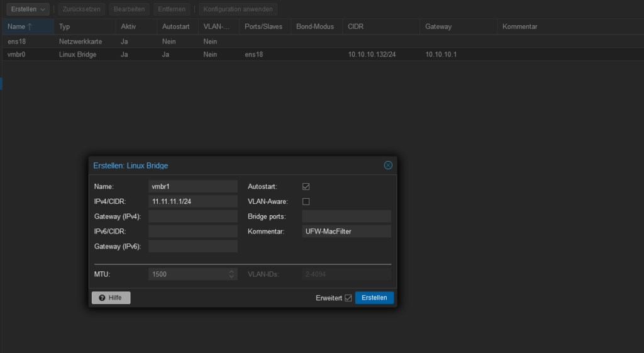The image size is (644, 353).
Task: Click the IPv4/CIDR input field
Action: [x=192, y=201]
